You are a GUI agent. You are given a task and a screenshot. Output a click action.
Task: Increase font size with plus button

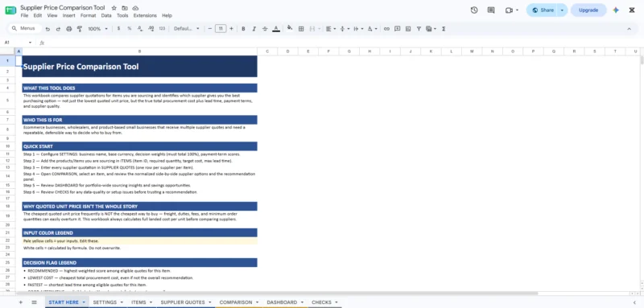[x=231, y=29]
